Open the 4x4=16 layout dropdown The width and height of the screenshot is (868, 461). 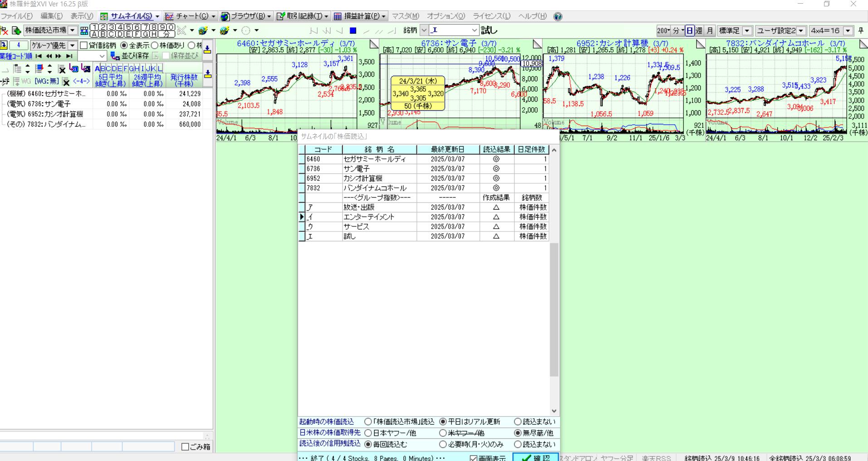(848, 31)
